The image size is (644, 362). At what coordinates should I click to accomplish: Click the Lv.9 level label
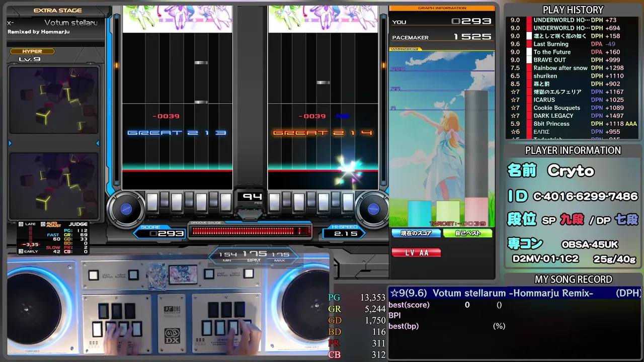tap(29, 59)
